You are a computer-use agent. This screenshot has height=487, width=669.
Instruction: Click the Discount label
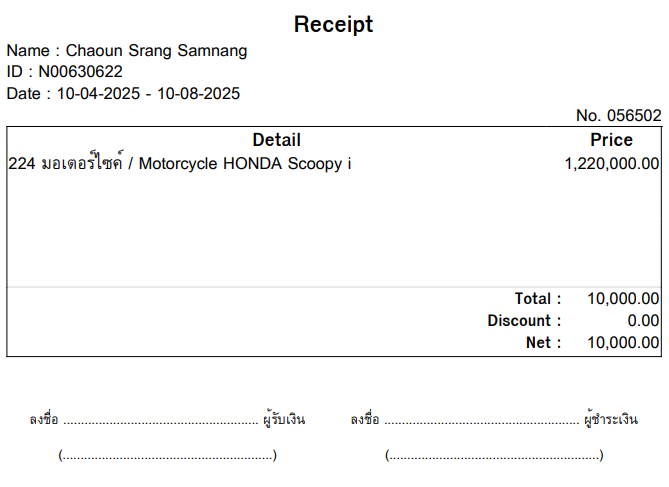click(x=524, y=321)
